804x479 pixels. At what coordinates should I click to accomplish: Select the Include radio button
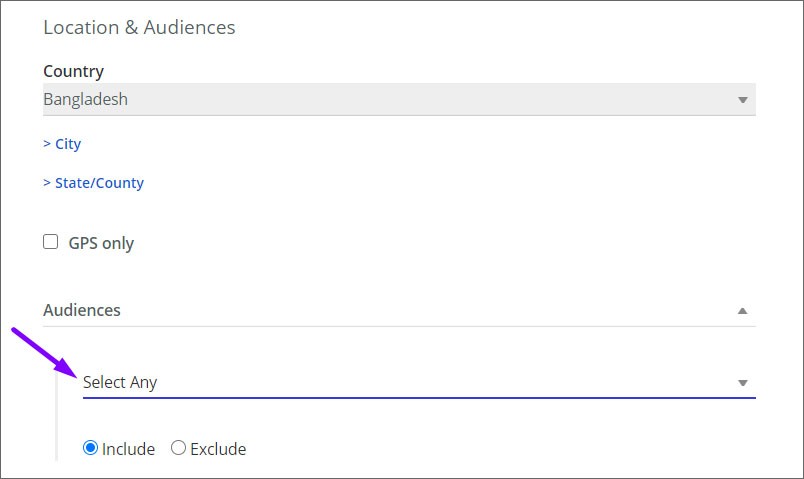click(90, 448)
